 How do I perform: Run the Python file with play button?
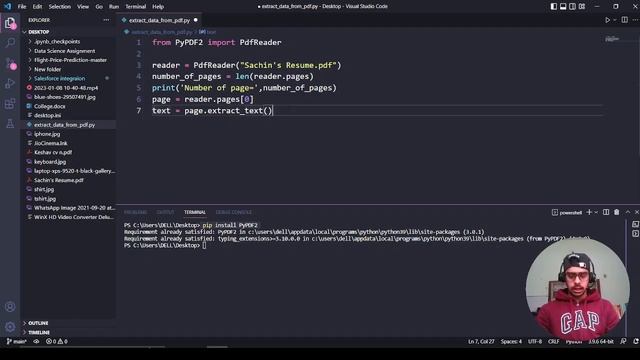pos(607,20)
